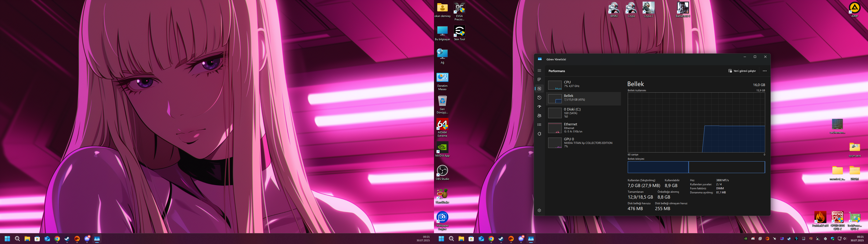Click the Windows Security shield tray icon
868x244 pixels.
coord(833,239)
